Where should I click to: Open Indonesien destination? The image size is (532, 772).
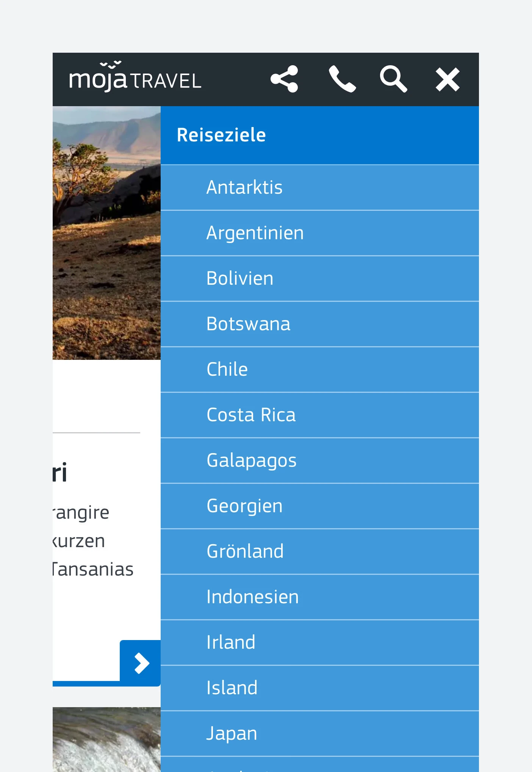tap(320, 597)
